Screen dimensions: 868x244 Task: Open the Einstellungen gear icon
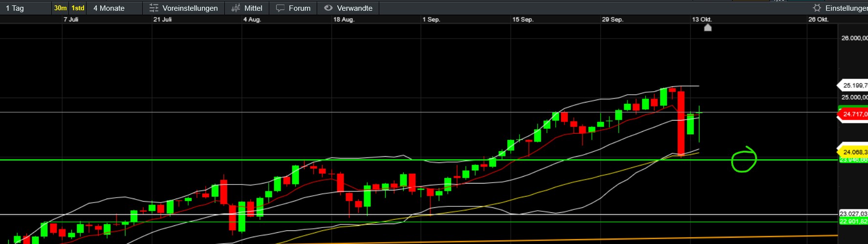coord(817,8)
